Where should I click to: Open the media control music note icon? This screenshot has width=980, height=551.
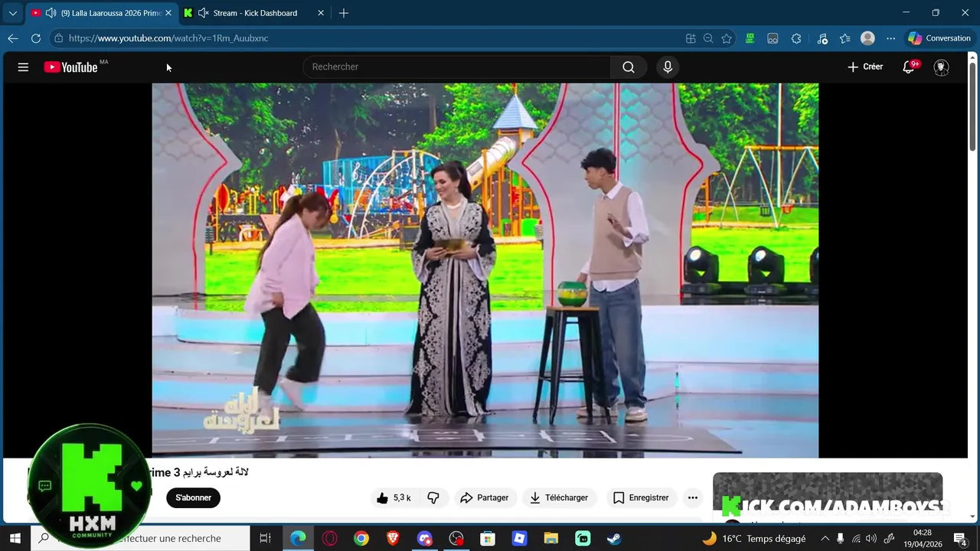(x=822, y=38)
